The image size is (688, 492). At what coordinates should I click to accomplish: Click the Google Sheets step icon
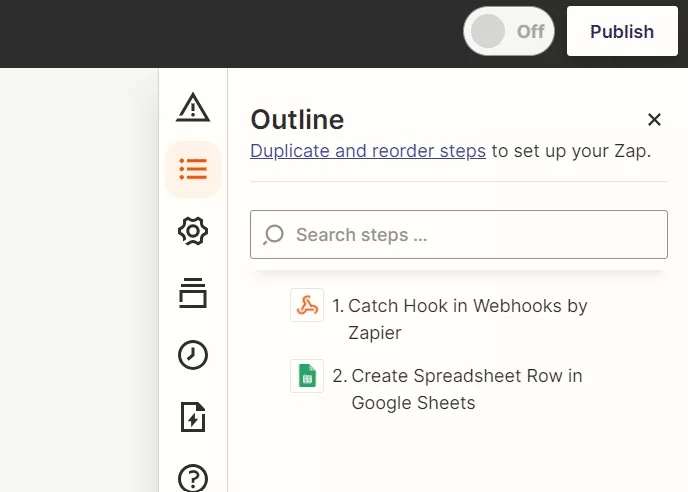click(307, 376)
